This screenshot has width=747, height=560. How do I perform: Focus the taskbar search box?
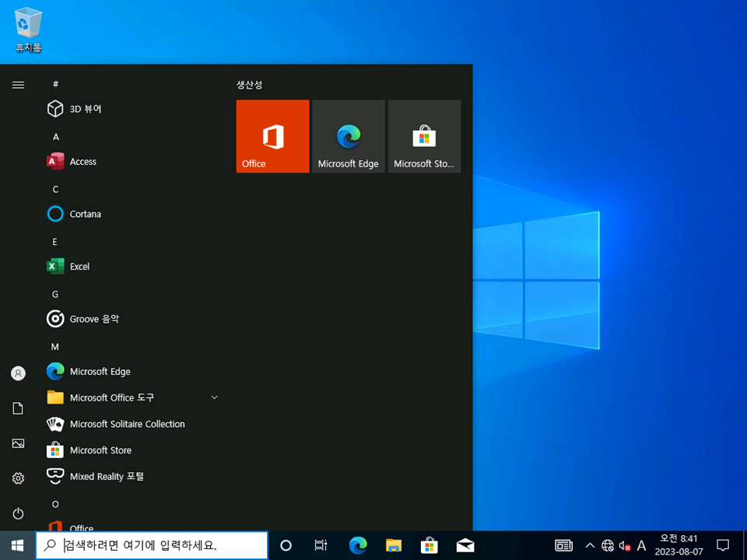(152, 545)
